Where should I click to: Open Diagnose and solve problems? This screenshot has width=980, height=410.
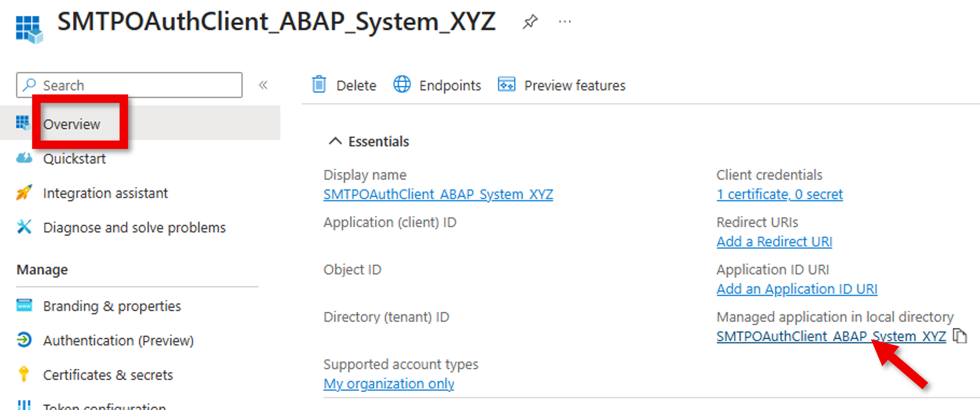134,227
